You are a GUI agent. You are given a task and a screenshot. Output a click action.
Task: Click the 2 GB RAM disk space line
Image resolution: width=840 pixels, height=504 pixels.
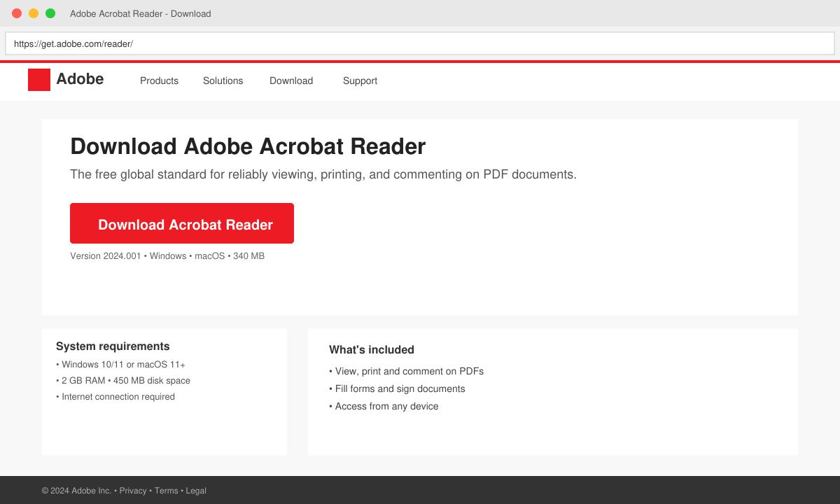coord(123,381)
